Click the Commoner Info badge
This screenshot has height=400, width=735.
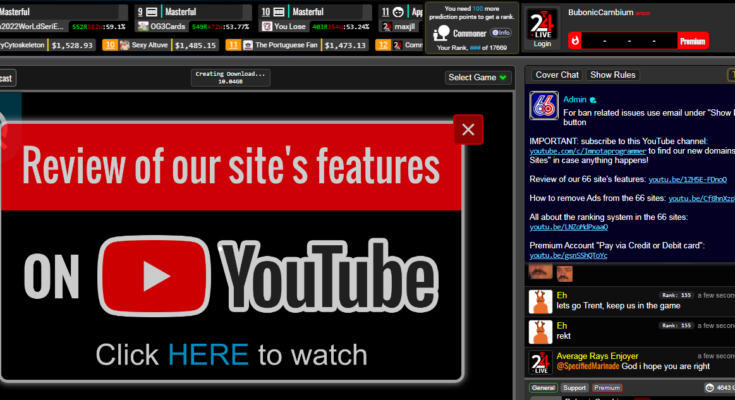pos(501,33)
